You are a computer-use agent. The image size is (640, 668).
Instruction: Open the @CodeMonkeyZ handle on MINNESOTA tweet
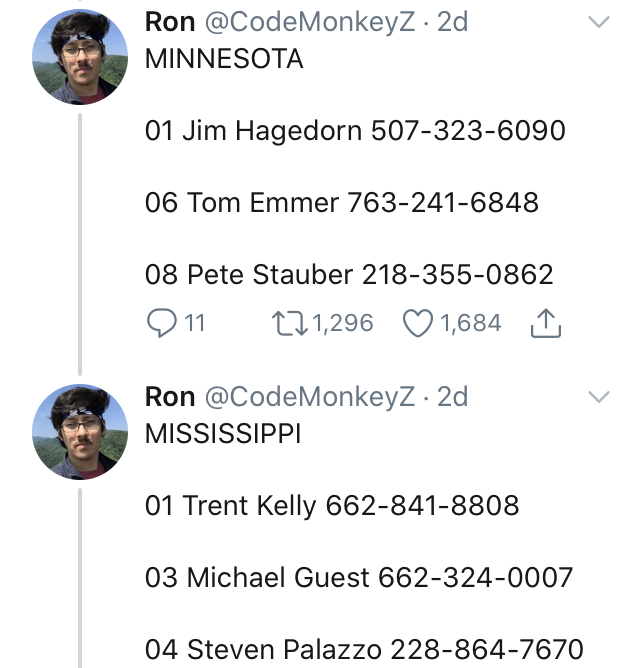point(310,23)
